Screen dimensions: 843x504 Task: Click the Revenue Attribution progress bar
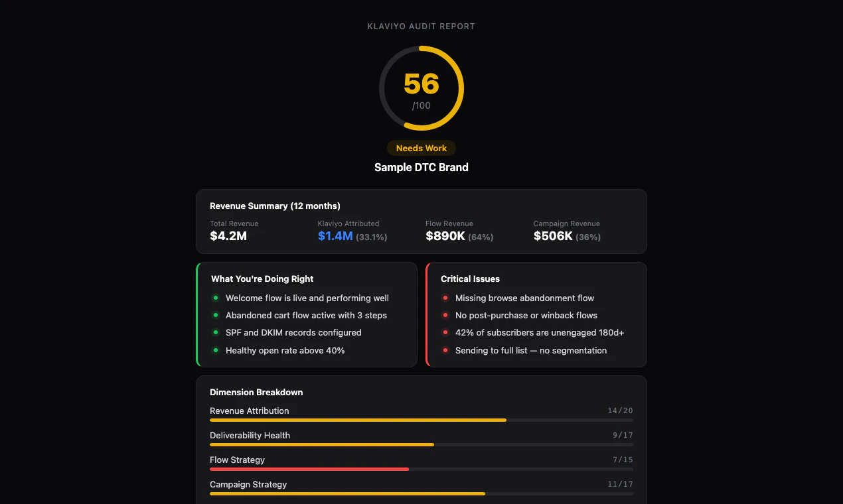coord(421,420)
